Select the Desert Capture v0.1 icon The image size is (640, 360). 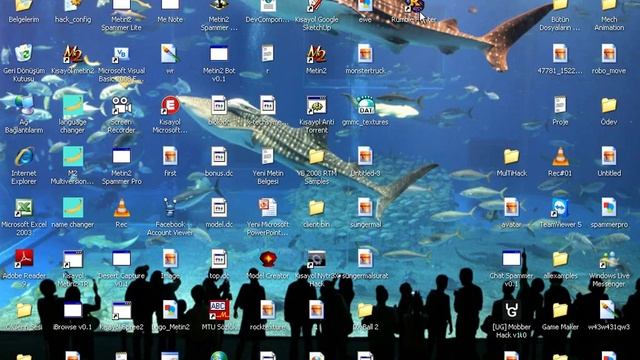coord(121,259)
